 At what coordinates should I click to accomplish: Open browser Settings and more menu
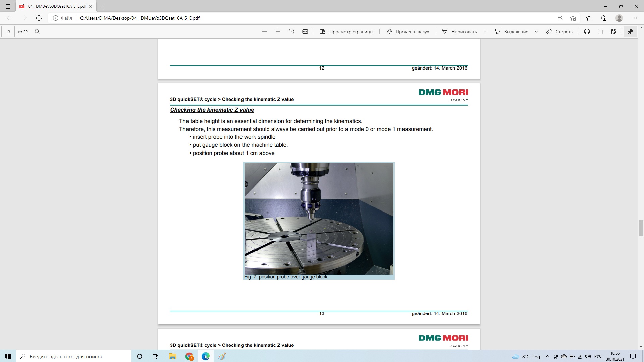634,18
